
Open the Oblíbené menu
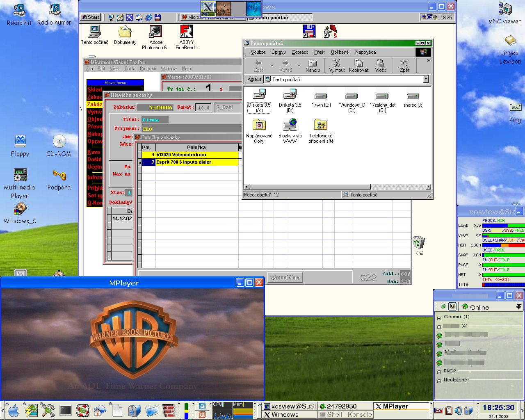point(340,52)
